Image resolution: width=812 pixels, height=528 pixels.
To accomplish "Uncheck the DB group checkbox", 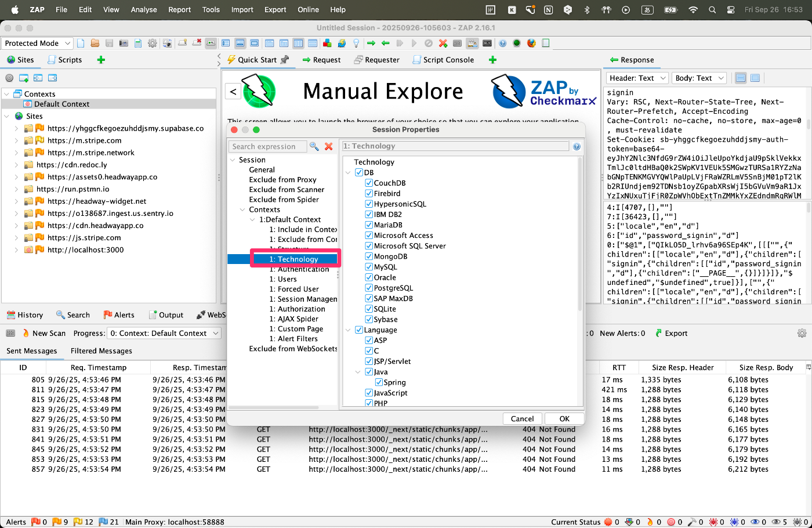I will point(359,172).
